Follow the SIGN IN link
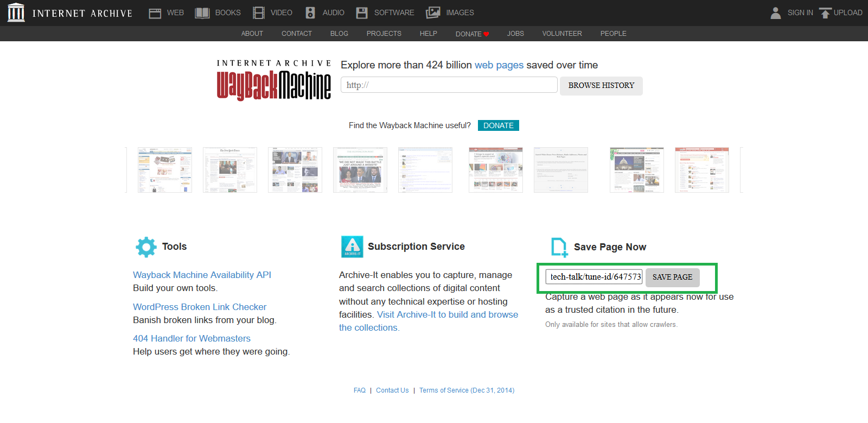The width and height of the screenshot is (868, 423). [800, 13]
